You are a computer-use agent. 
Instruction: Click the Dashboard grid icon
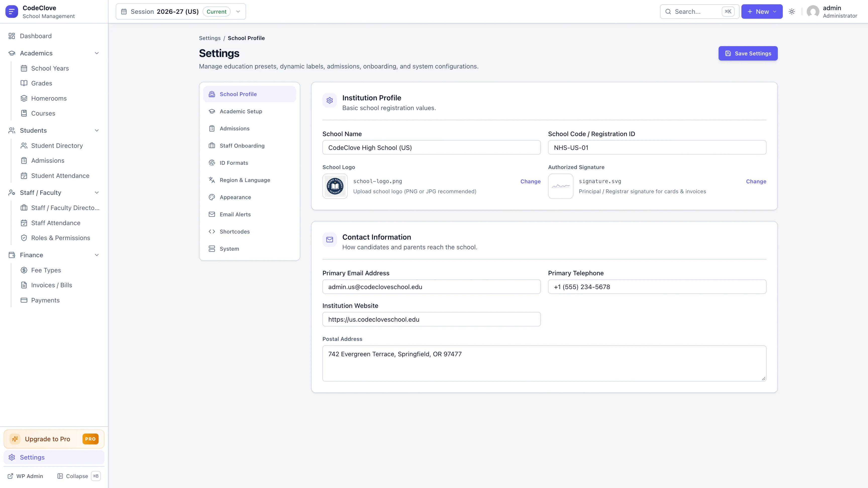click(x=12, y=36)
